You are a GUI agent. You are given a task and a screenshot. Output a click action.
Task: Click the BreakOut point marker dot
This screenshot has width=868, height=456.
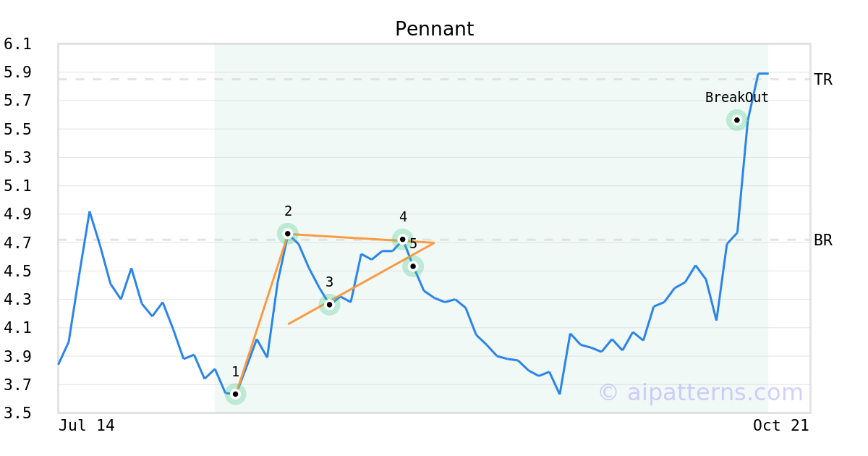click(x=736, y=120)
